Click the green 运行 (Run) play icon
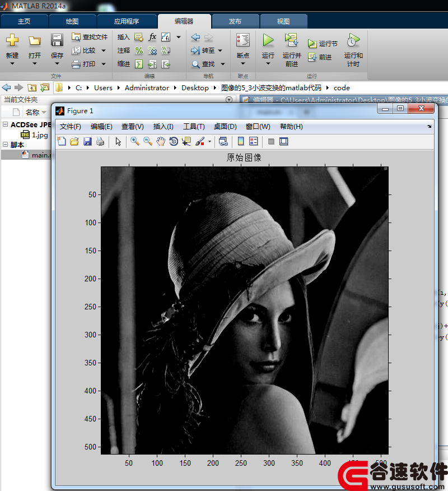The width and height of the screenshot is (448, 491). point(268,40)
